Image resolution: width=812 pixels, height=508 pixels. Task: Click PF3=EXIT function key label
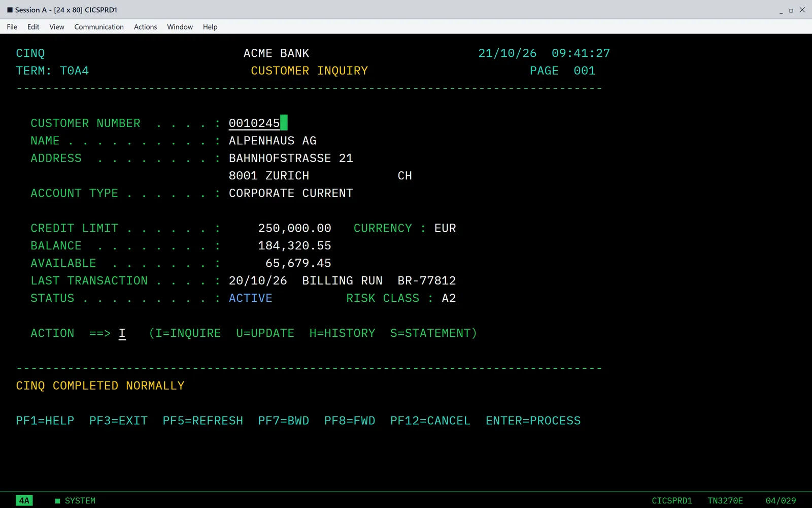pos(118,421)
